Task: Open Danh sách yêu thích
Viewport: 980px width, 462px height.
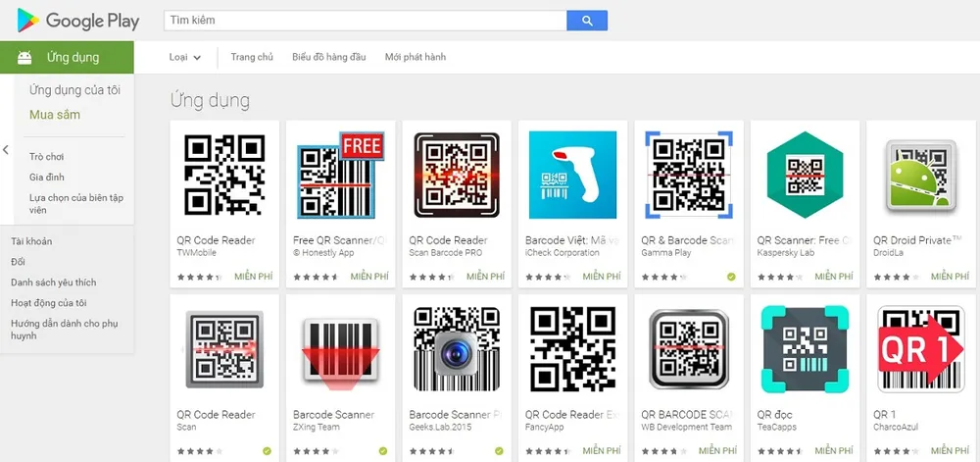Action: pos(53,282)
